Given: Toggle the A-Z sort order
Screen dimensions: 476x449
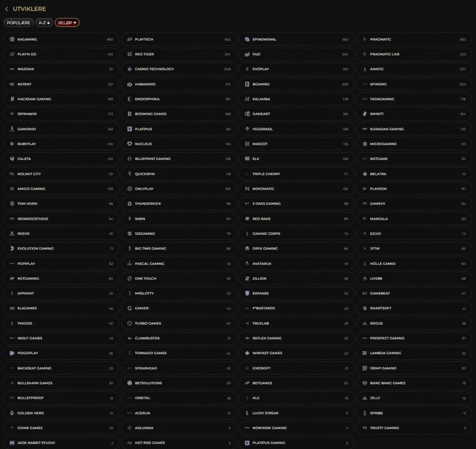Looking at the screenshot, I should point(44,23).
